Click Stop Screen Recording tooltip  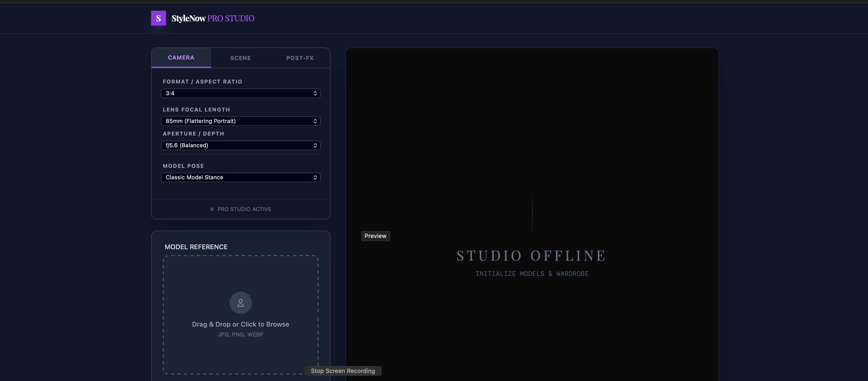pos(343,371)
